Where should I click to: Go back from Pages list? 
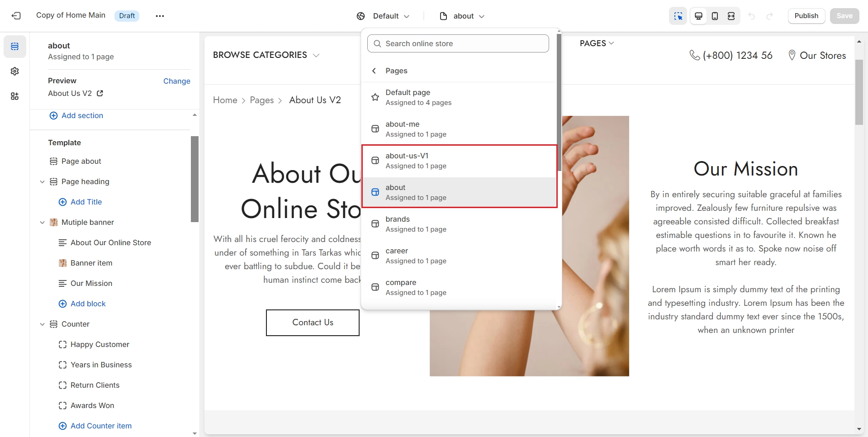374,71
